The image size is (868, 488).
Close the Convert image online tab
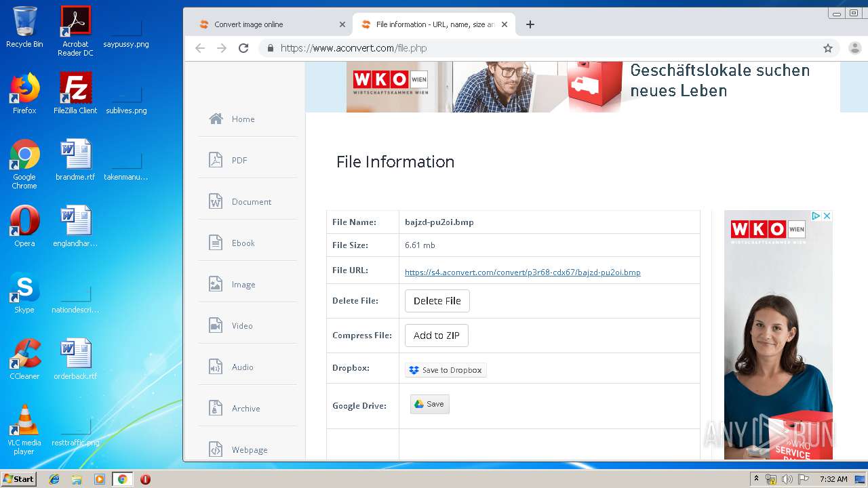tap(342, 24)
